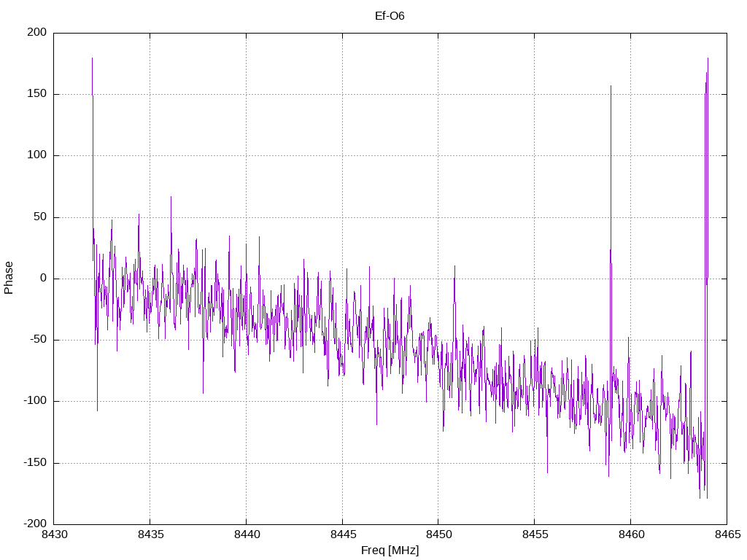The width and height of the screenshot is (747, 560).
Task: Click the -100 y-axis tick label
Action: pos(35,401)
